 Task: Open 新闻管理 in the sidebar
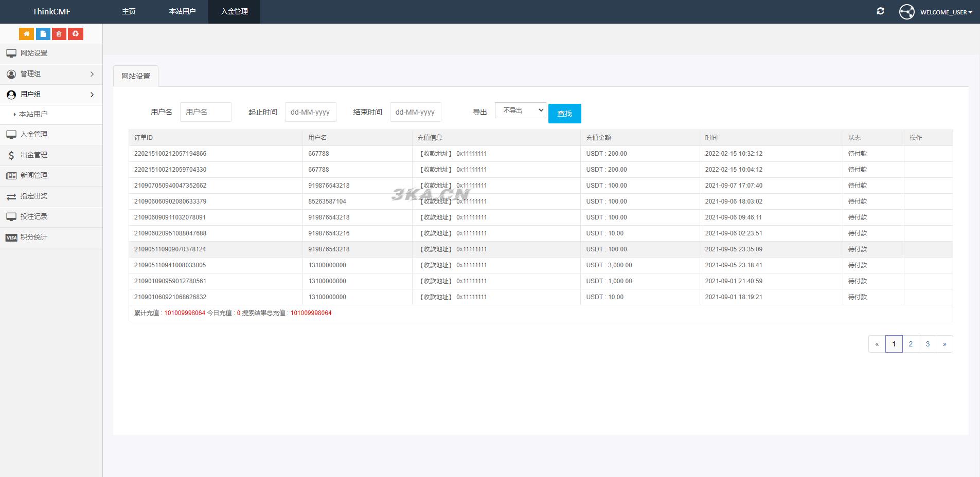click(51, 176)
